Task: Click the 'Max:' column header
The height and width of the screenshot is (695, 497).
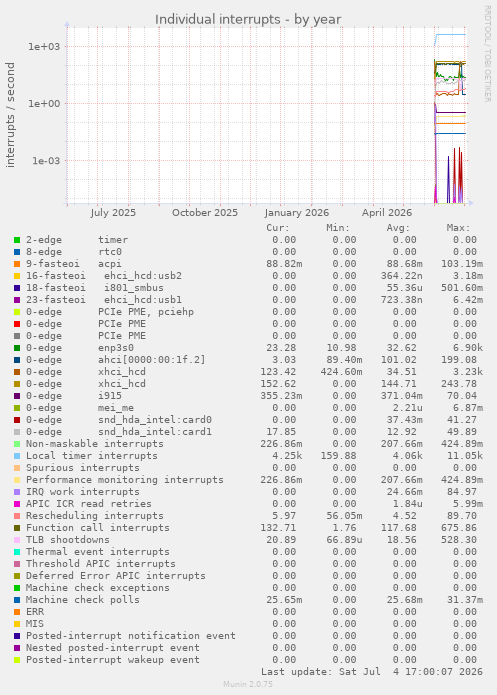Action: 458,228
